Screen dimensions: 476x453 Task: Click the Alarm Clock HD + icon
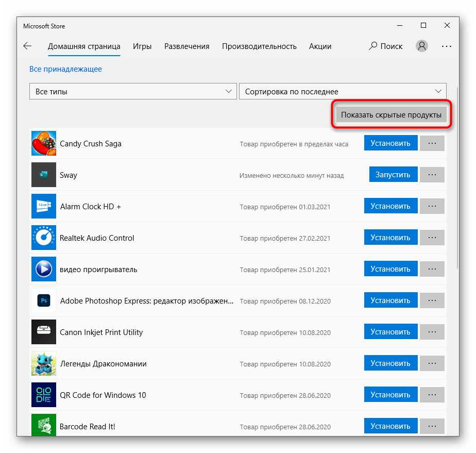[44, 206]
